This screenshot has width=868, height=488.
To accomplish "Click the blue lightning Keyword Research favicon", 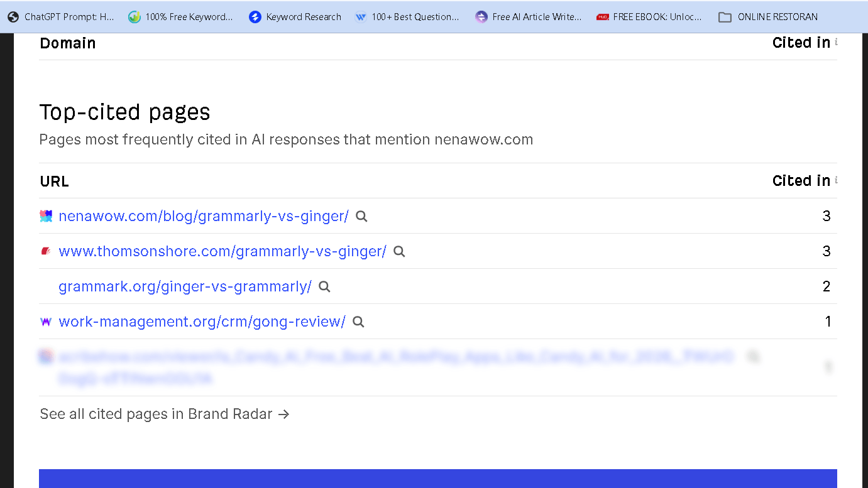I will [255, 17].
